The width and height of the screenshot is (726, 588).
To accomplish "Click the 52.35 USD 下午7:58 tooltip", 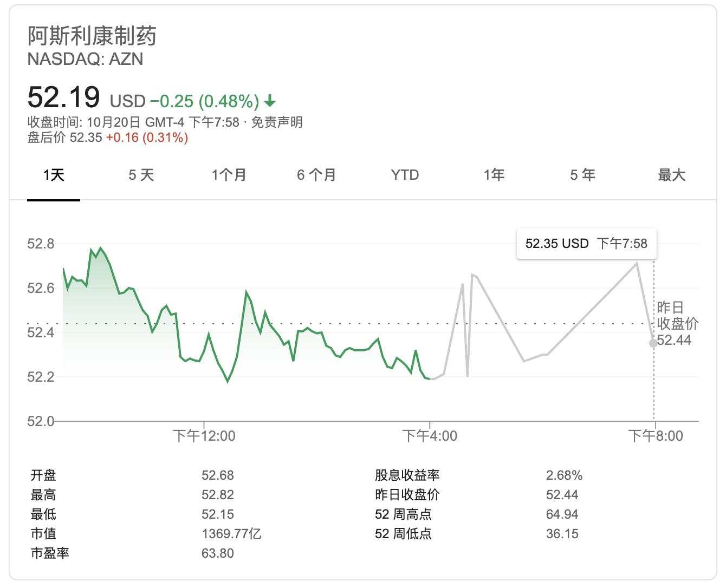I will [x=586, y=244].
